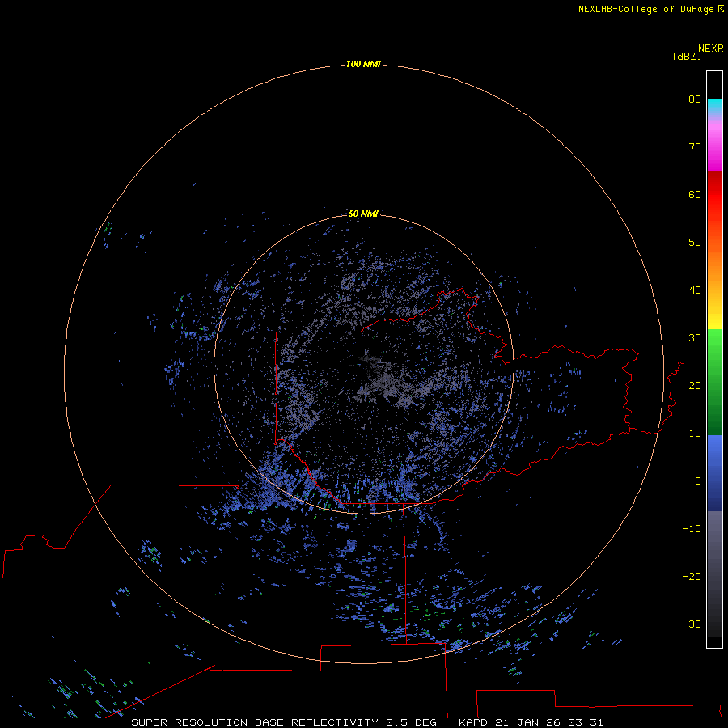Click the 10 value on dBZ scale
Image resolution: width=728 pixels, height=728 pixels.
click(x=695, y=434)
